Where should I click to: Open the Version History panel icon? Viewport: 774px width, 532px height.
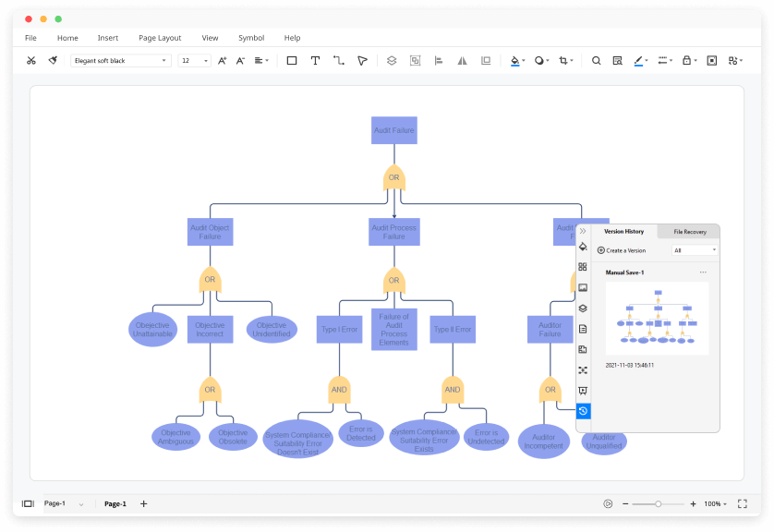(x=583, y=411)
